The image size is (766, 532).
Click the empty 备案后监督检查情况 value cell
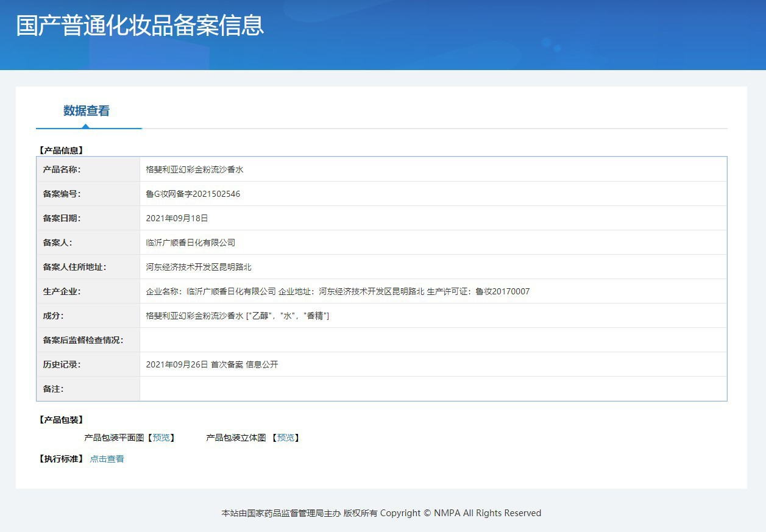[433, 340]
